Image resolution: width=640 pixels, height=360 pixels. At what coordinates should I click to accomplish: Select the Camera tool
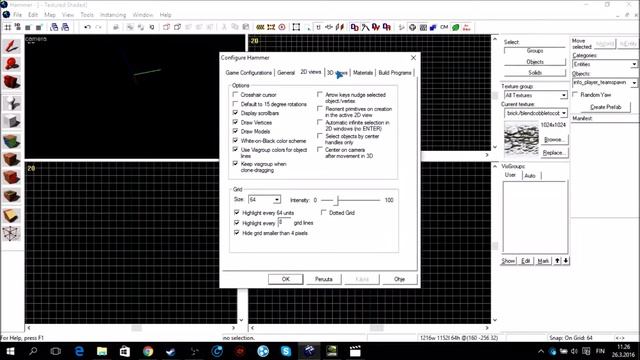click(11, 82)
